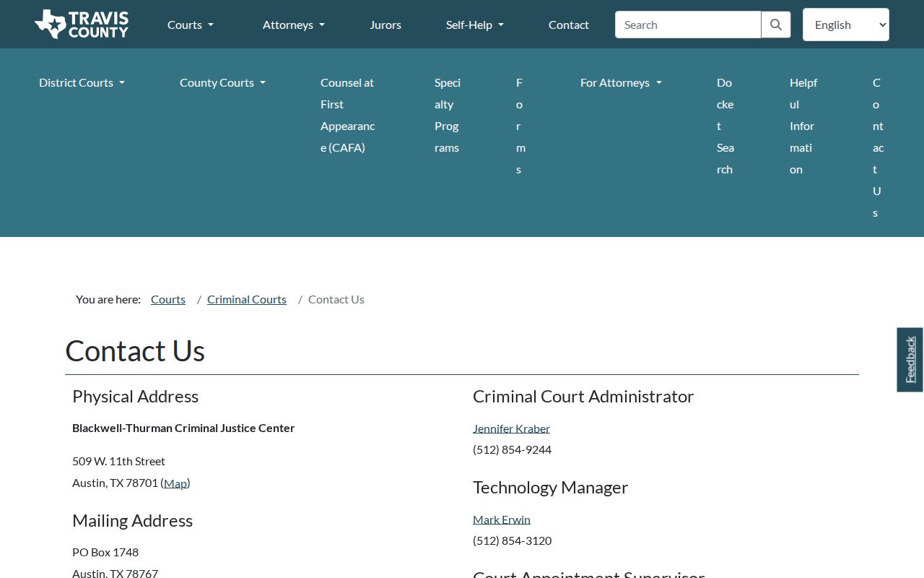Open the Self-Help dropdown menu
Screen dimensions: 924x578
[x=475, y=25]
